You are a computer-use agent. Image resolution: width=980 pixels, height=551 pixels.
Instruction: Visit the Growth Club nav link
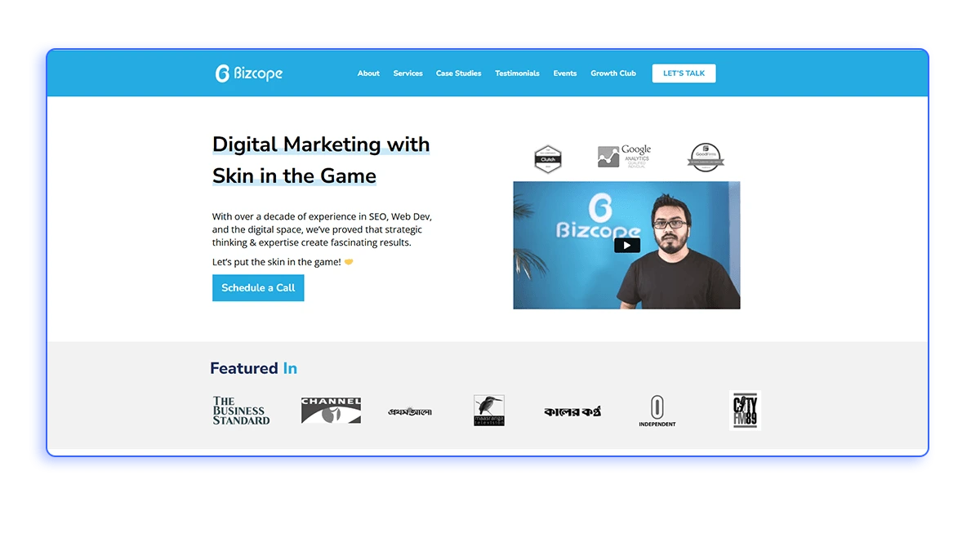click(613, 73)
